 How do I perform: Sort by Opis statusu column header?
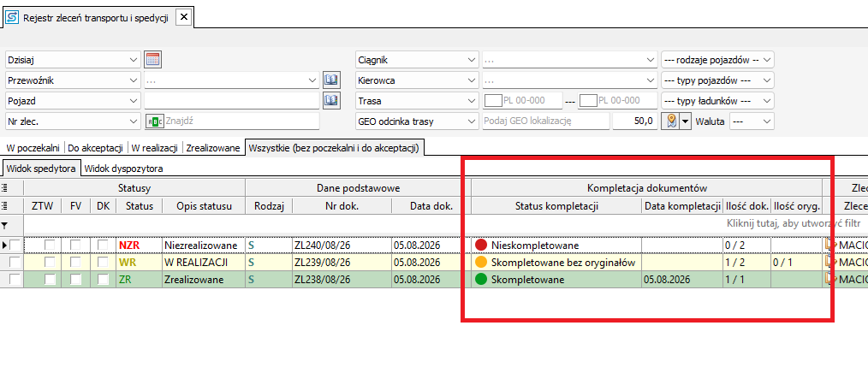click(x=204, y=206)
